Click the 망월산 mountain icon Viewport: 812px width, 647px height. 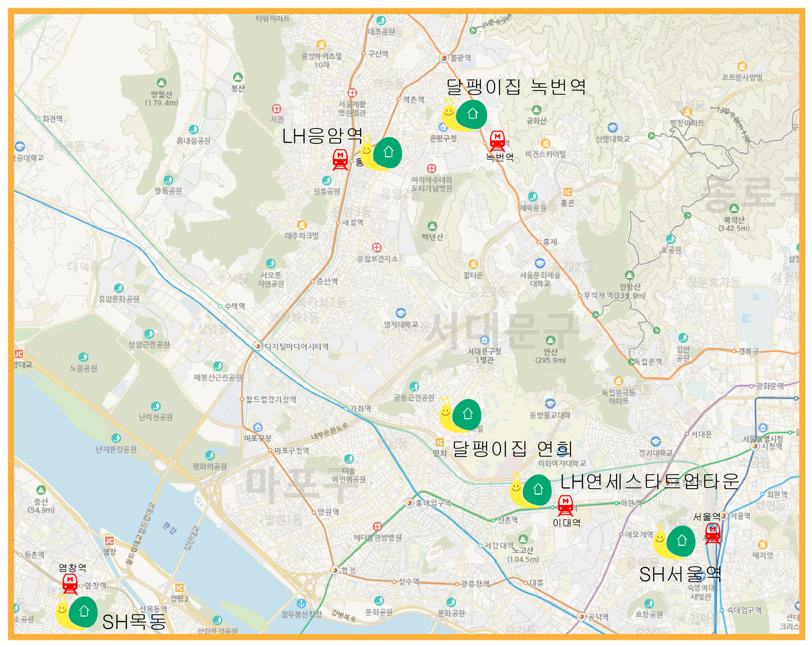click(x=161, y=83)
